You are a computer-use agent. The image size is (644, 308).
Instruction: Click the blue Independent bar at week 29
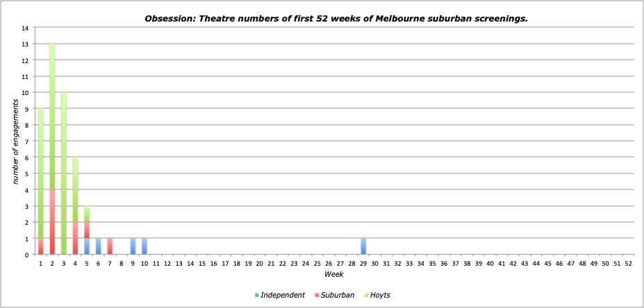[x=363, y=246]
